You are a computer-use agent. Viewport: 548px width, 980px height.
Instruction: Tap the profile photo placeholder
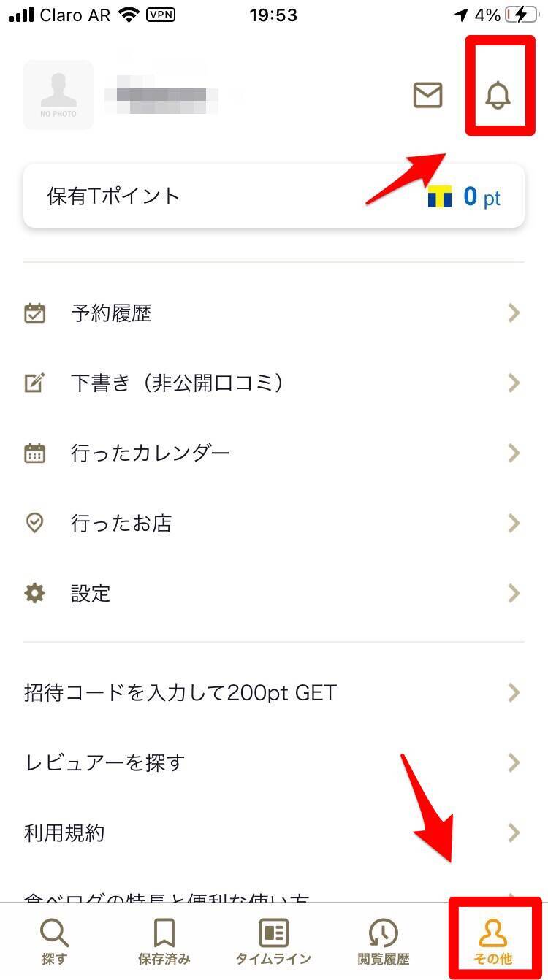pyautogui.click(x=58, y=95)
